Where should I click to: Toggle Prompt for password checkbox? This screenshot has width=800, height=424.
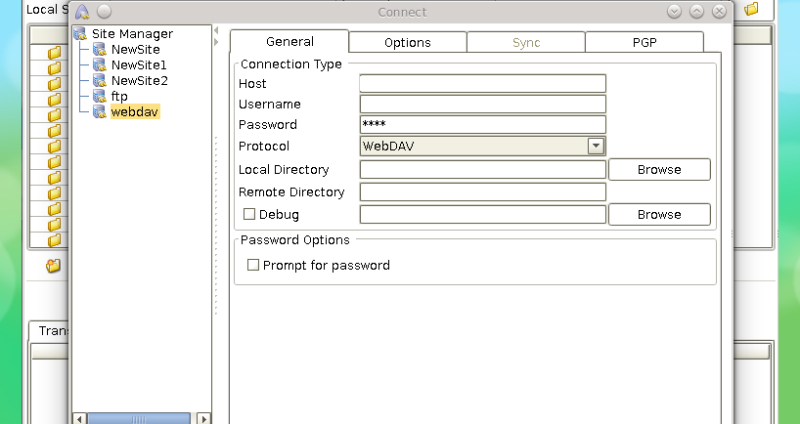click(x=253, y=265)
